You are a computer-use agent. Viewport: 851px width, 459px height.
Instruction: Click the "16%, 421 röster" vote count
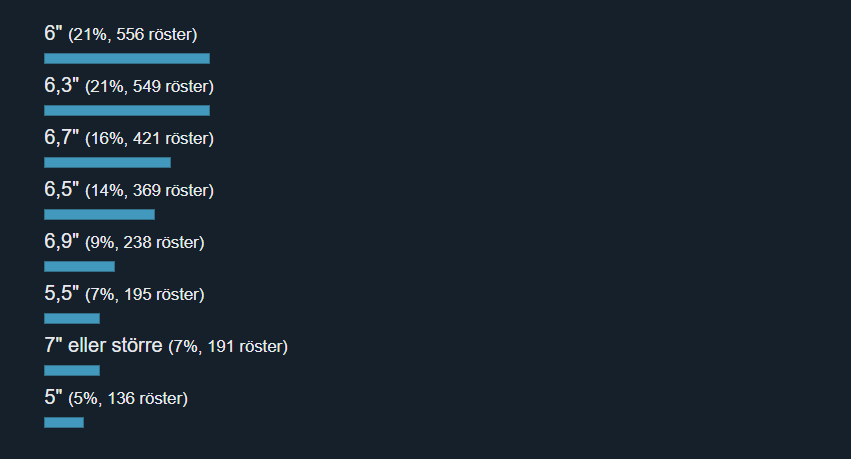point(149,139)
